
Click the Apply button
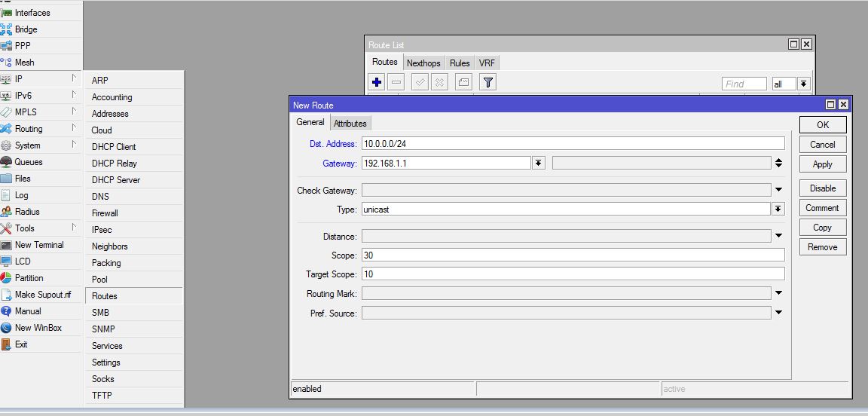823,164
